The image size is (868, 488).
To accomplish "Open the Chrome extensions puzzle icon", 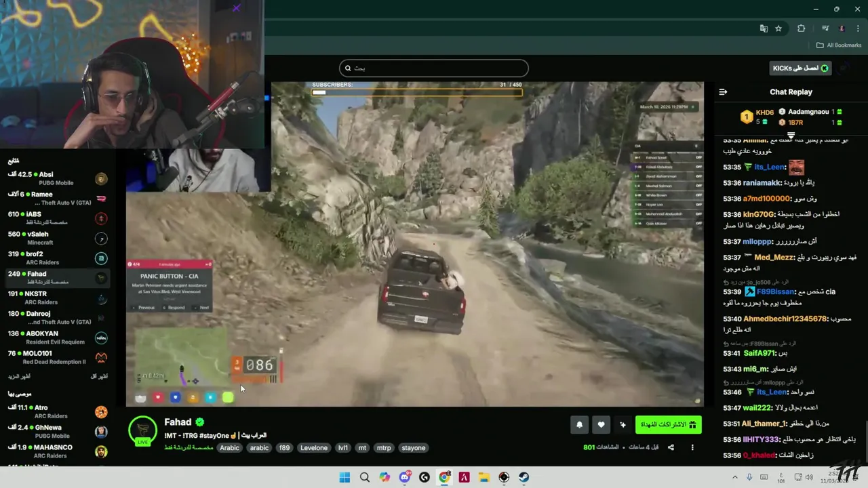I will [802, 28].
